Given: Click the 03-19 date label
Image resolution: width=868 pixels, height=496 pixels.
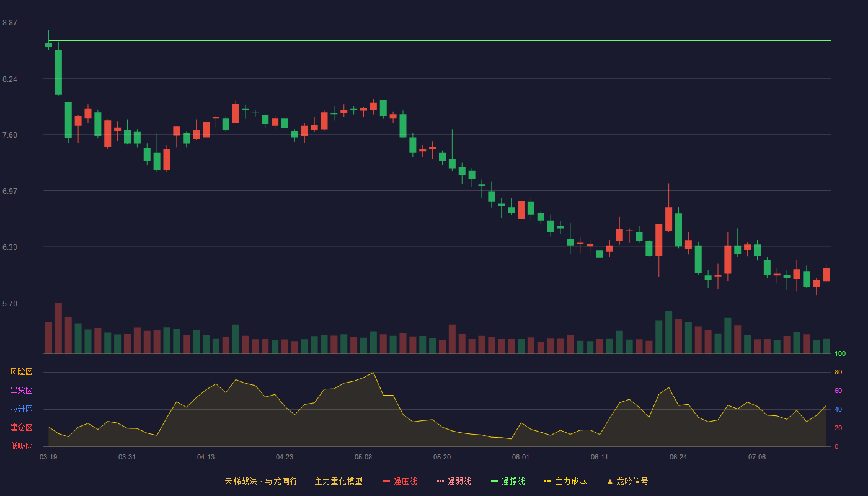Looking at the screenshot, I should [x=48, y=457].
